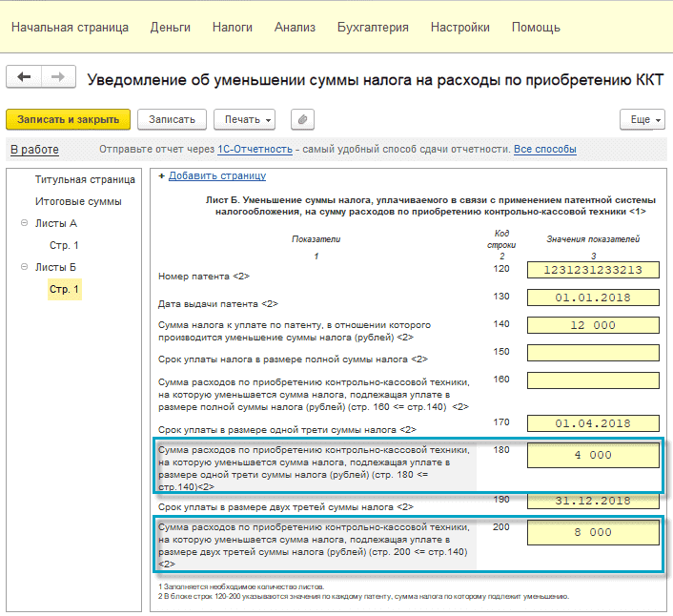This screenshot has height=616, width=673.
Task: Collapse the Листы Б tree node
Action: 24,268
